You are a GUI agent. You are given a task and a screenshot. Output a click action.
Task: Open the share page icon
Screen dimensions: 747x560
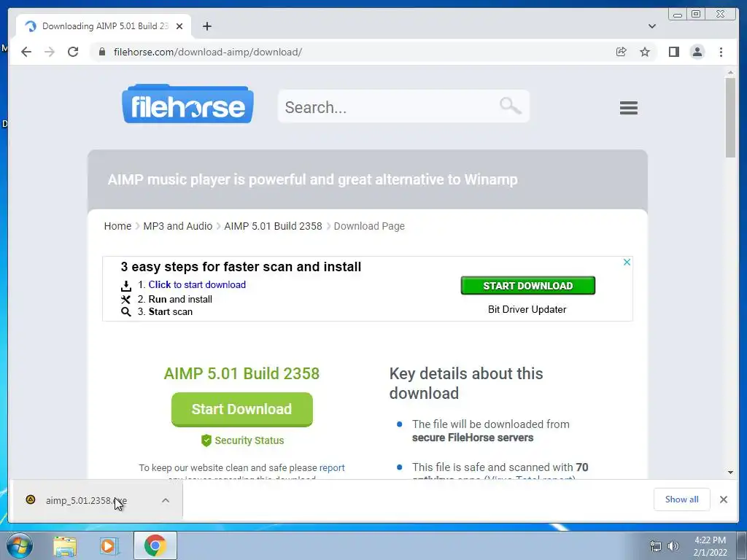(x=621, y=52)
